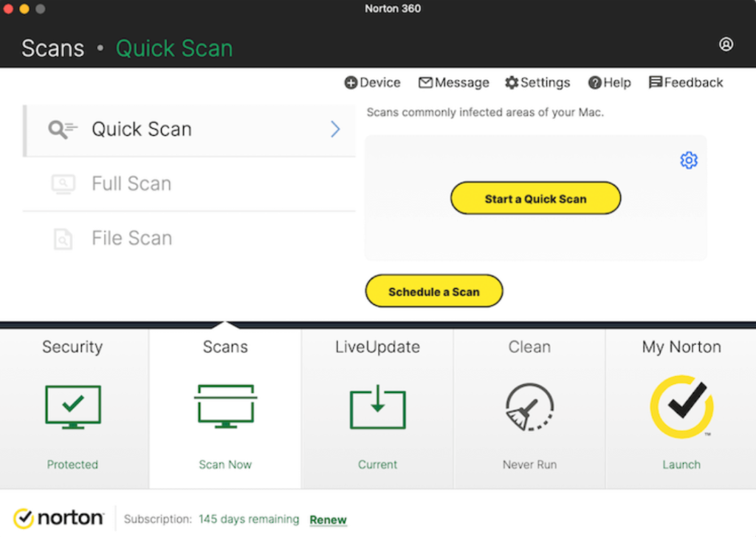Click the Security protected monitor icon
The height and width of the screenshot is (537, 756).
click(73, 407)
